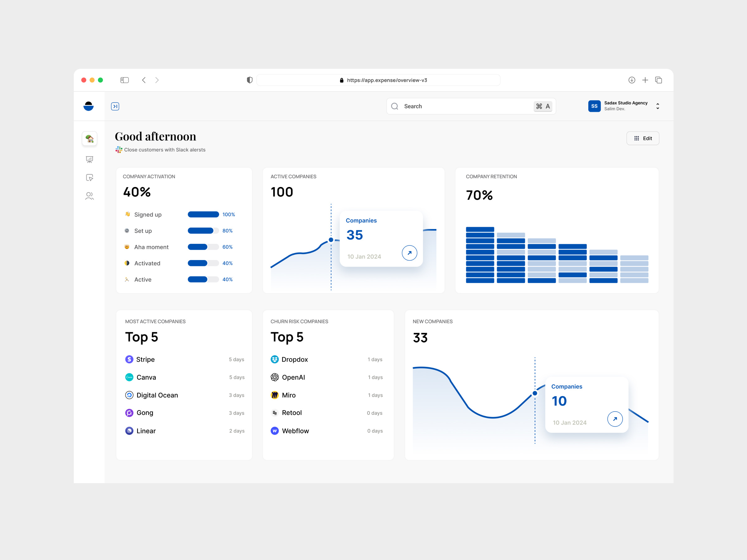Click the cursor-in-window sidebar icon
Screen dimensions: 747x560
coord(89,178)
